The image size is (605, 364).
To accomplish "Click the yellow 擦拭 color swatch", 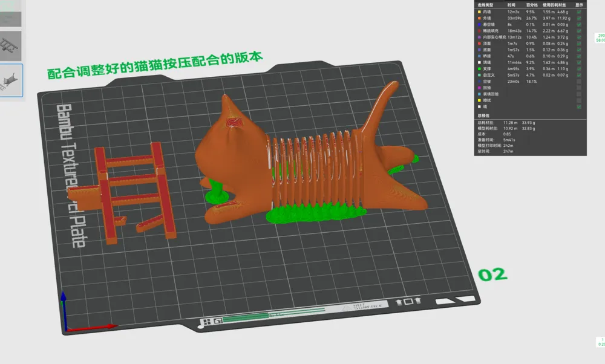I will (479, 100).
